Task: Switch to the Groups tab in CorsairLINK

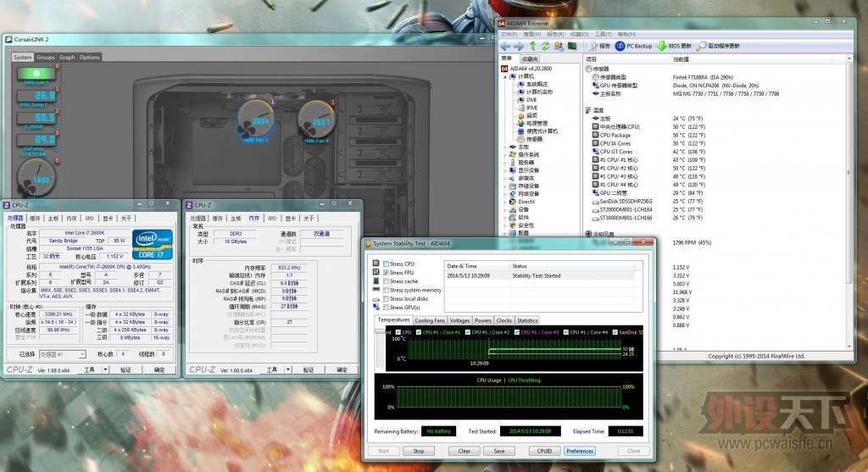Action: [x=46, y=57]
